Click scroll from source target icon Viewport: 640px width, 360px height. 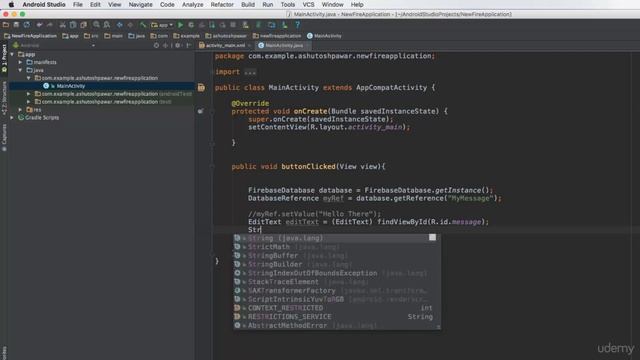coord(156,45)
